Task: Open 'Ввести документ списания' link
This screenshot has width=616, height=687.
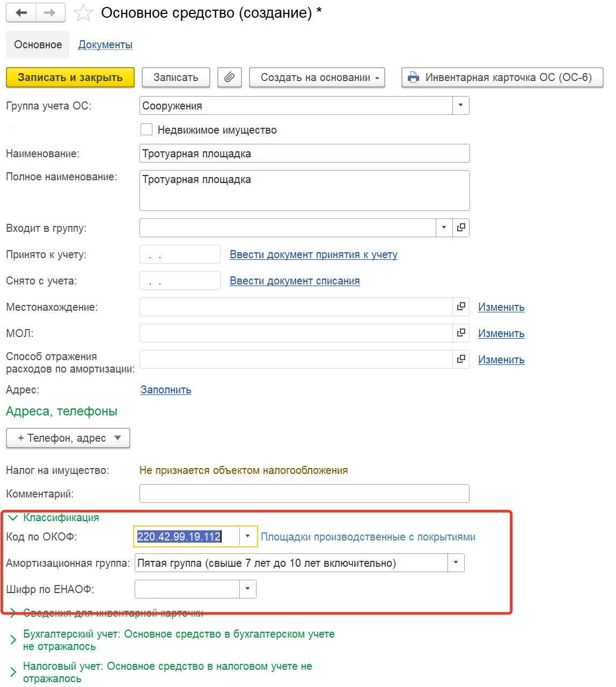Action: [x=295, y=281]
